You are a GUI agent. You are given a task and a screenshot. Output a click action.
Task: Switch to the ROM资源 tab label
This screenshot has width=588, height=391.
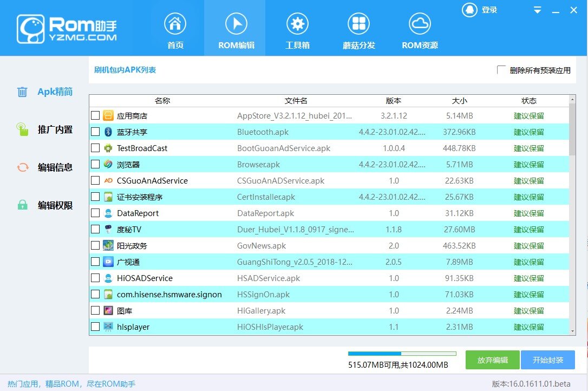(420, 45)
